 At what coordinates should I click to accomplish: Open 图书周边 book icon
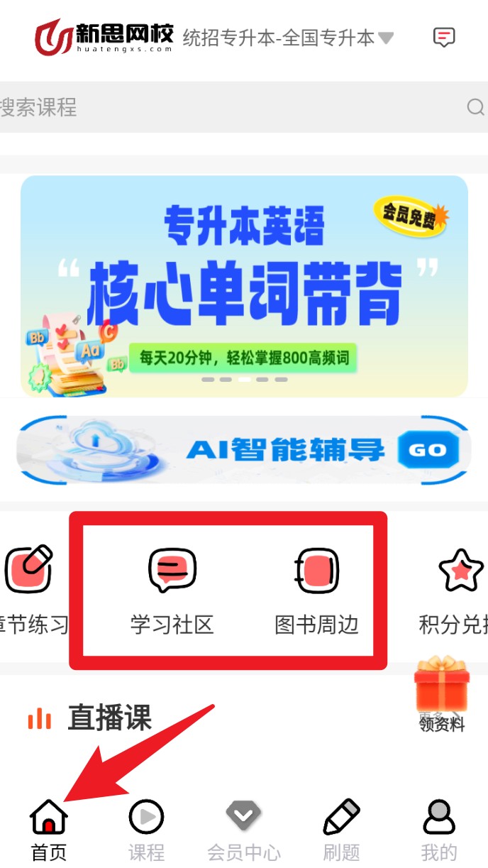coord(317,570)
